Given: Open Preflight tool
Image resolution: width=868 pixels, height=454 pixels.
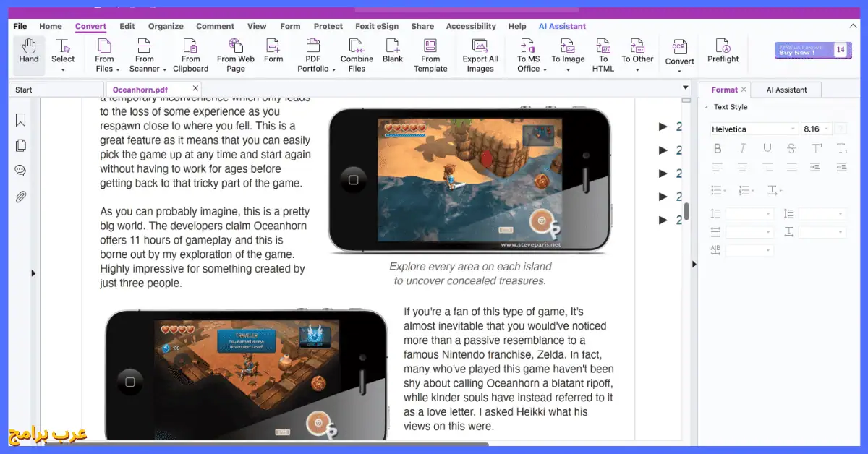Looking at the screenshot, I should (x=723, y=51).
